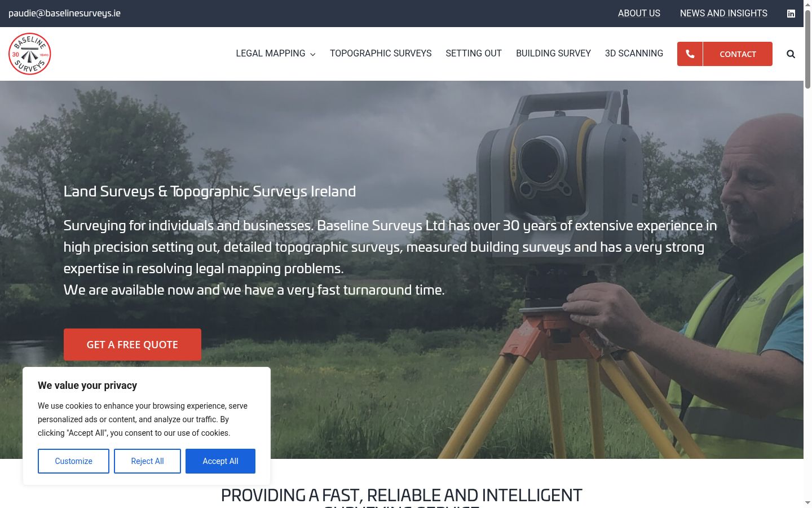The width and height of the screenshot is (812, 508).
Task: Click 'Providing a Fast, Reliable and Intelligent' heading
Action: (x=401, y=496)
